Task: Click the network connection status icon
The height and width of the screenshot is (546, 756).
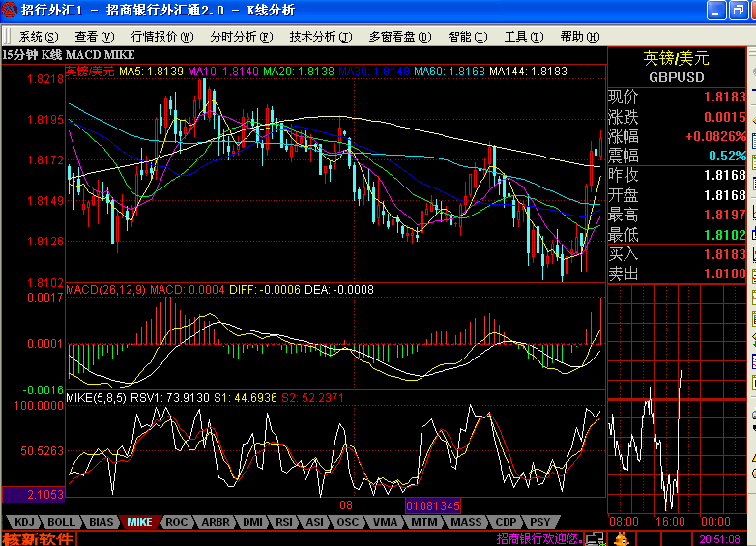Action: pos(596,539)
